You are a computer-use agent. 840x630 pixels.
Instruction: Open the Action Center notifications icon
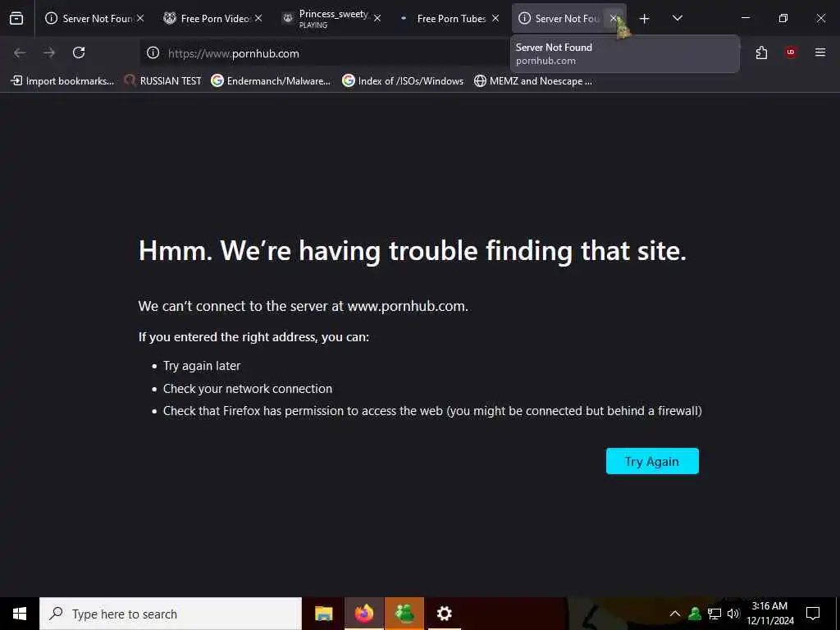coord(813,614)
